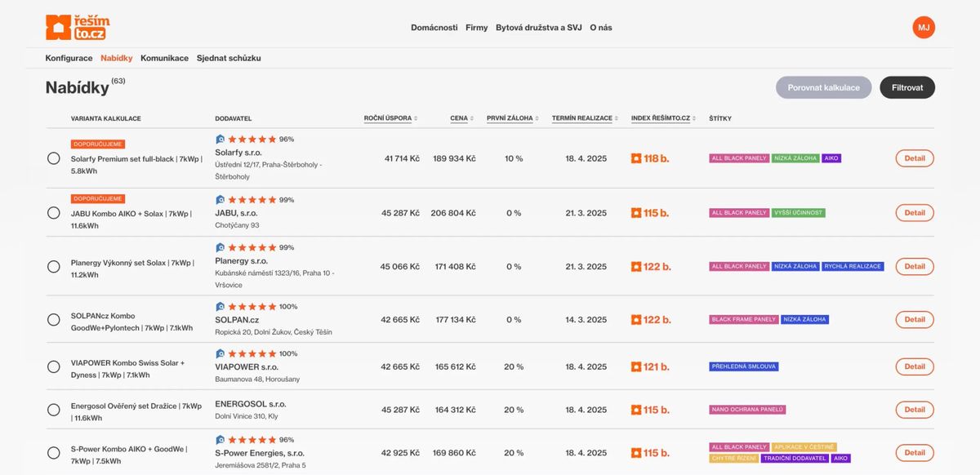Click the ENERGOSOL s.r.o. supplier name
980x475 pixels.
(251, 404)
